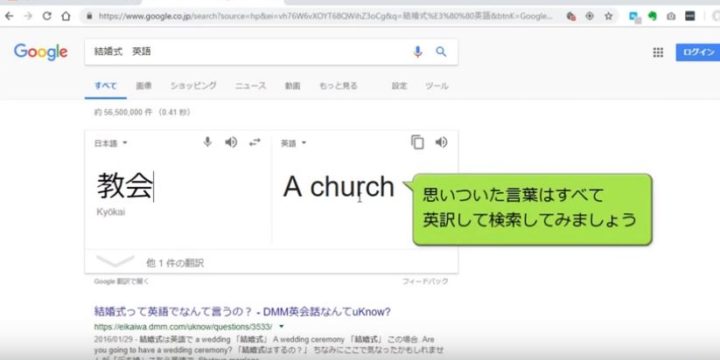Viewport: 720px width, 360px height.
Task: Click microphone icon in Japanese translate panel
Action: pos(208,142)
